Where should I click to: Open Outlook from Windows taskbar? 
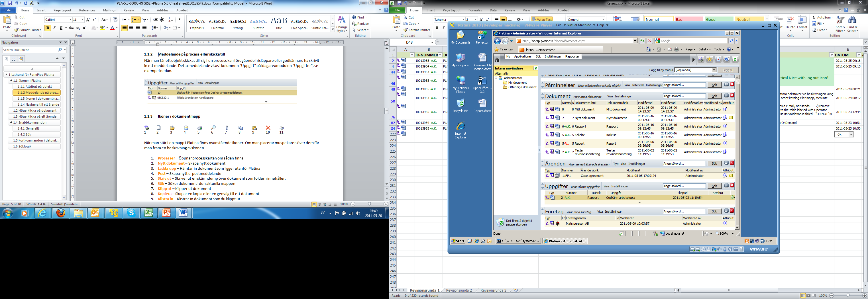point(96,213)
